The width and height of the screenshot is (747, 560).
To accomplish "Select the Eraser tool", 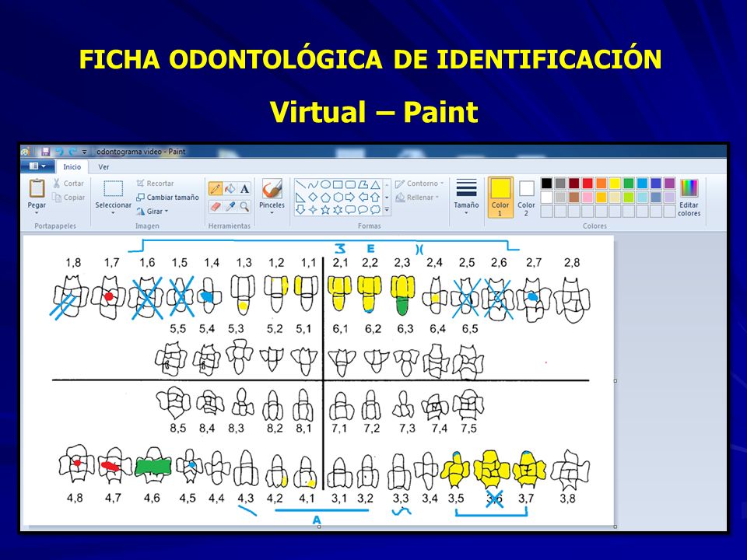I will point(216,206).
